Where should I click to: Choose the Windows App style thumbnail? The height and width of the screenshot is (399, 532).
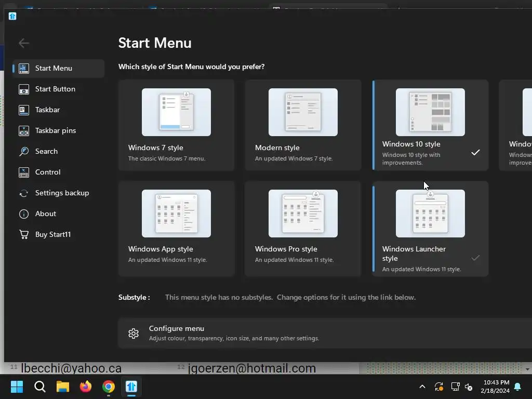pos(176,214)
